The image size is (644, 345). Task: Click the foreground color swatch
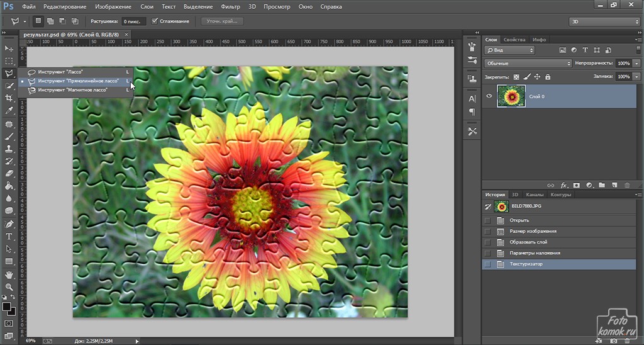pyautogui.click(x=6, y=307)
